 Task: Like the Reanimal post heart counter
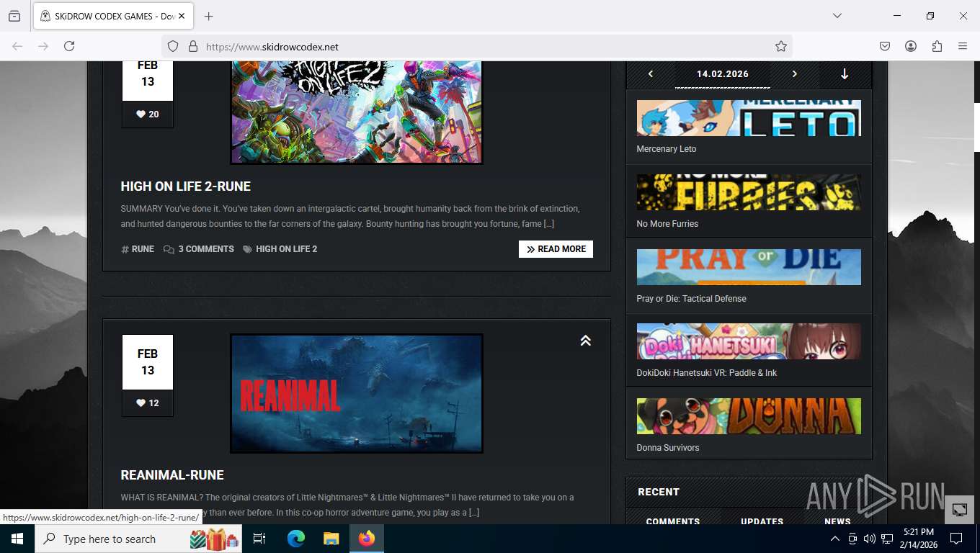[x=148, y=403]
